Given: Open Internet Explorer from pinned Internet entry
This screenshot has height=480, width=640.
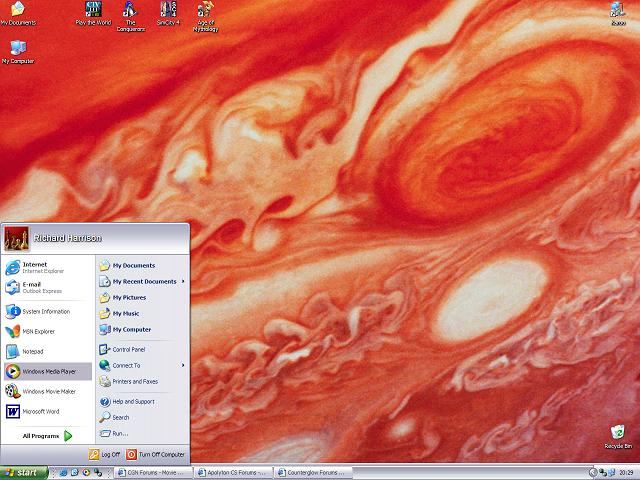Looking at the screenshot, I should tap(40, 267).
